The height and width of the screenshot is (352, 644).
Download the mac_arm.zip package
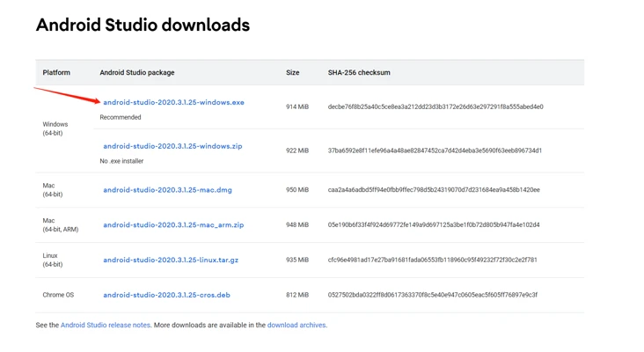coord(173,225)
